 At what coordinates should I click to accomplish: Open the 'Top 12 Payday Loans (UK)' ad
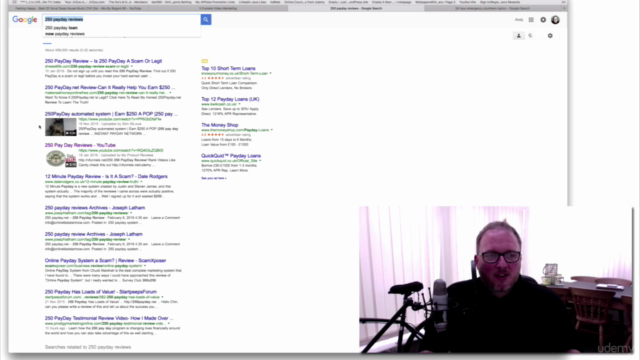point(230,99)
